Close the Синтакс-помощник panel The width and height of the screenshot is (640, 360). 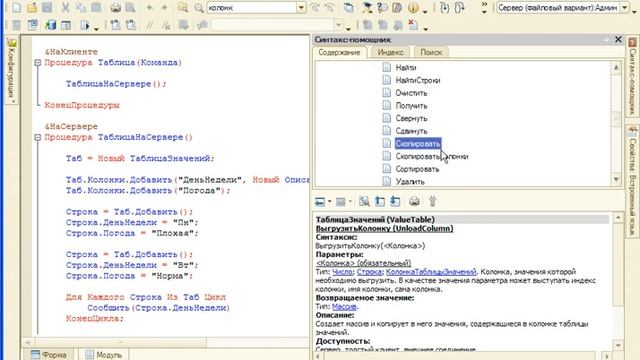pyautogui.click(x=618, y=39)
